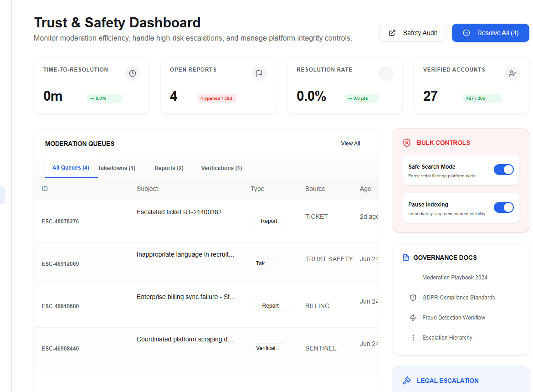Click the Tak... tag on row ESC-46912069
Viewport: 533px width, 392px height.
pos(264,263)
